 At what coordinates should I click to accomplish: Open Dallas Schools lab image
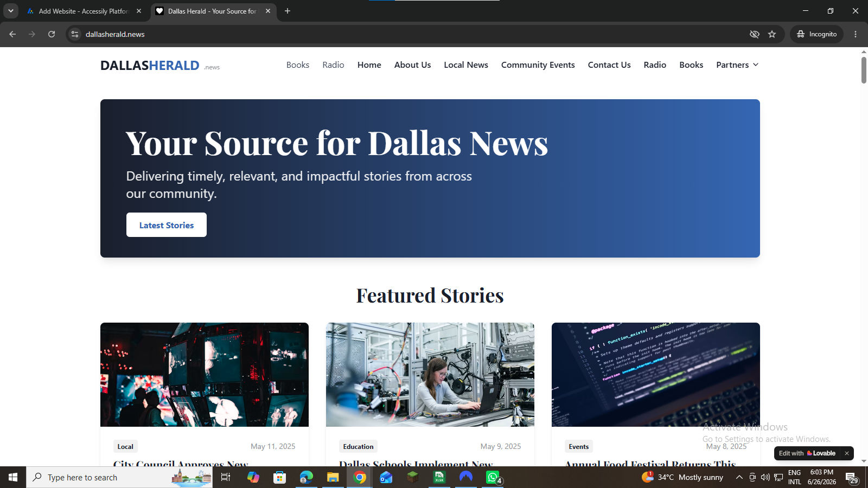pyautogui.click(x=430, y=375)
